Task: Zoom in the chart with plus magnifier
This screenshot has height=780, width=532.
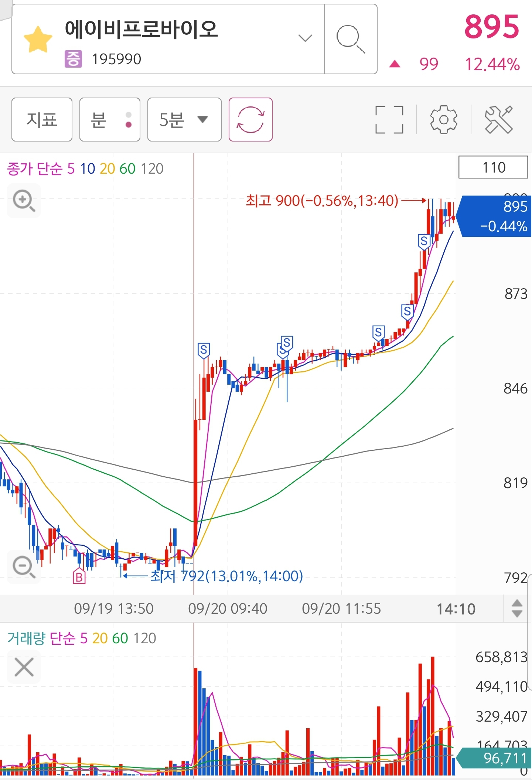Action: click(x=24, y=201)
